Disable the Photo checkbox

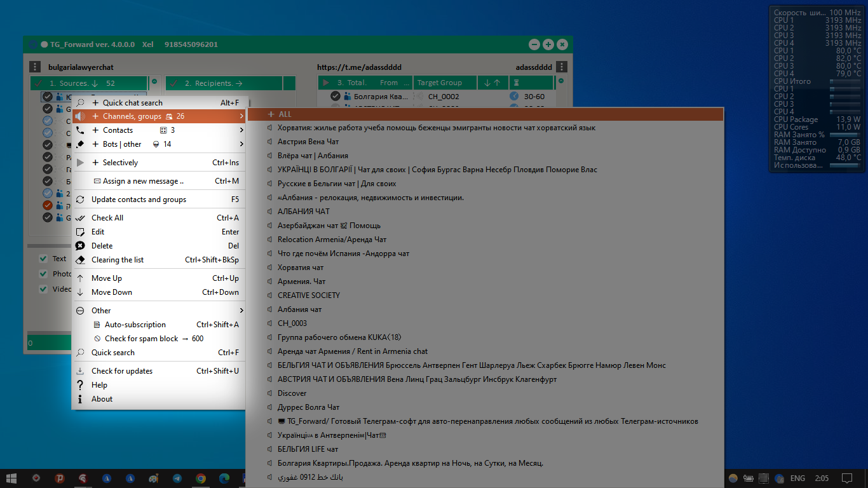pos(42,274)
